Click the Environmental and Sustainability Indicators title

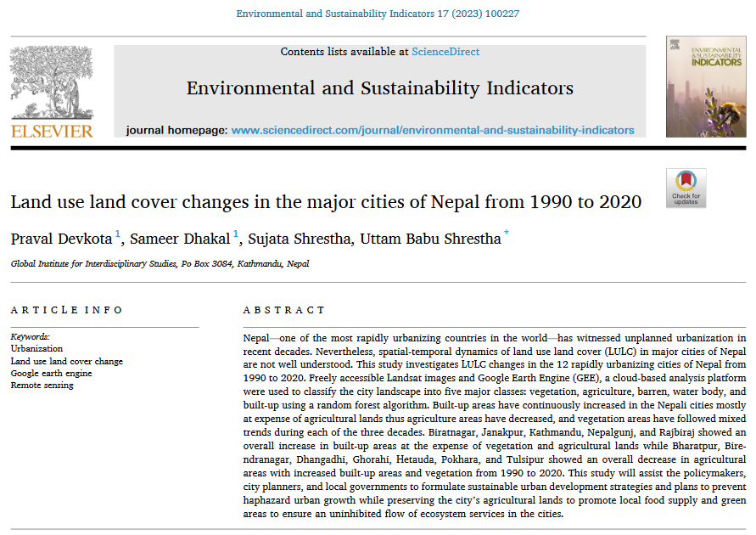(x=379, y=88)
